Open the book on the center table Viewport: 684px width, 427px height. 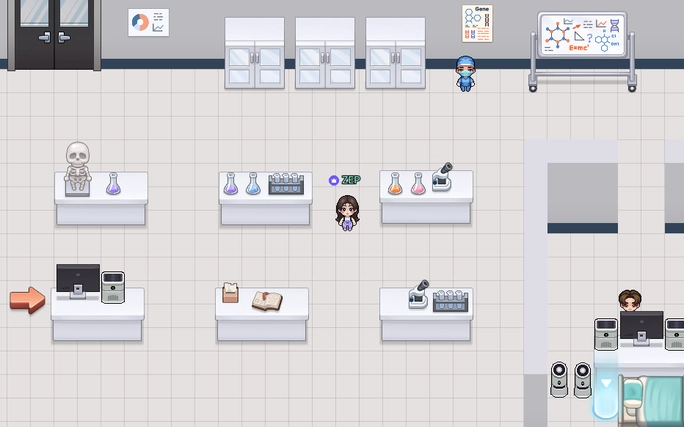click(x=267, y=300)
